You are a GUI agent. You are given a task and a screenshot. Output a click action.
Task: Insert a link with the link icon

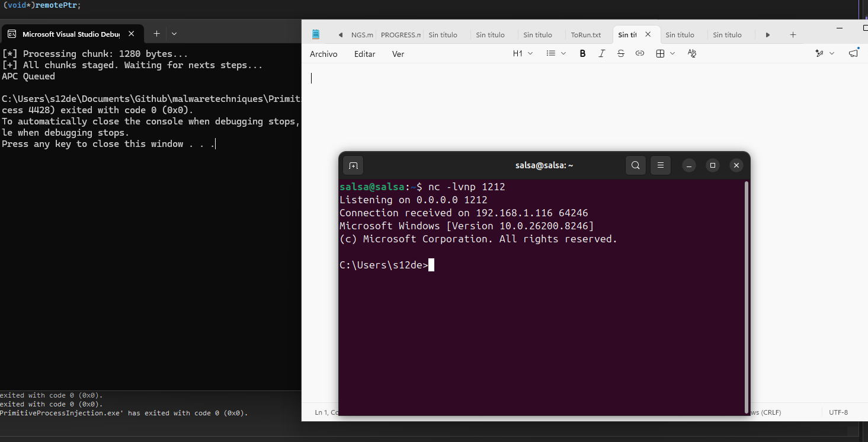[x=639, y=53]
